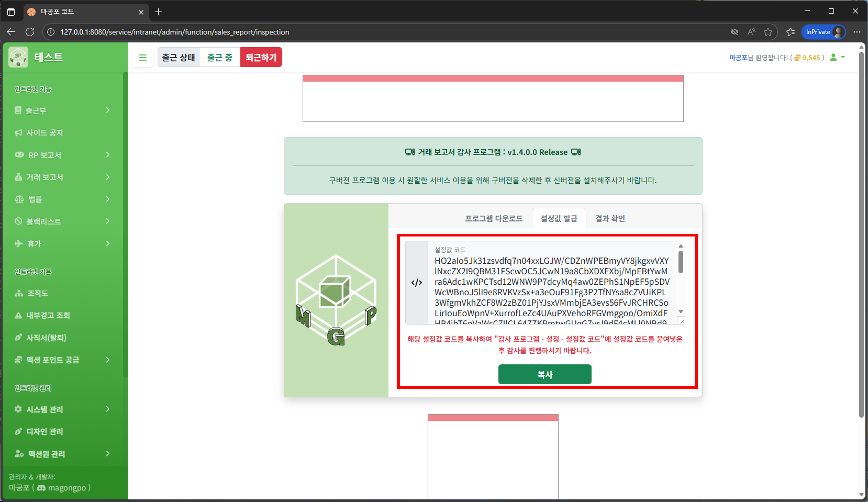
Task: Toggle the 출근 중 status button
Action: pos(220,57)
